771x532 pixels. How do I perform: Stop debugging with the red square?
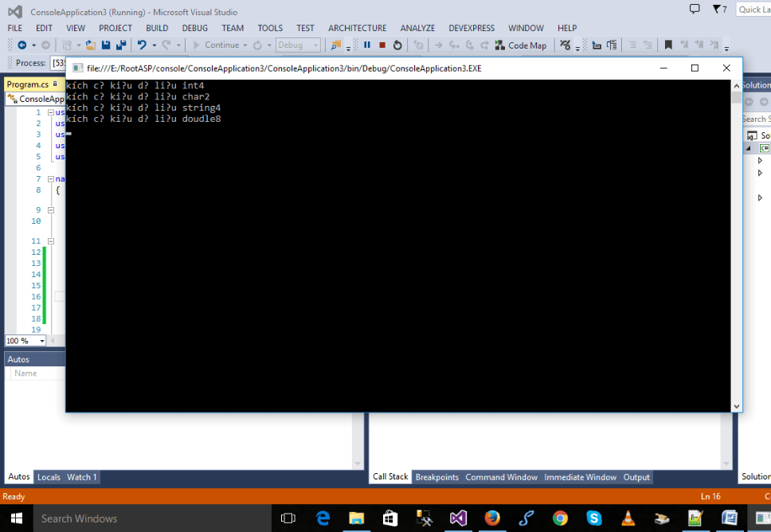point(382,45)
